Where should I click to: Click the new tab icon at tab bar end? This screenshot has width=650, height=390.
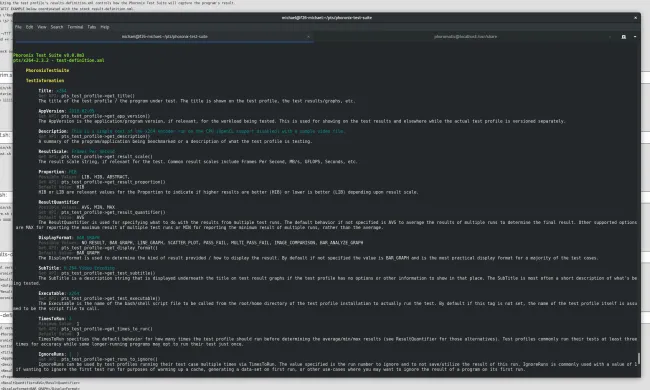(623, 36)
